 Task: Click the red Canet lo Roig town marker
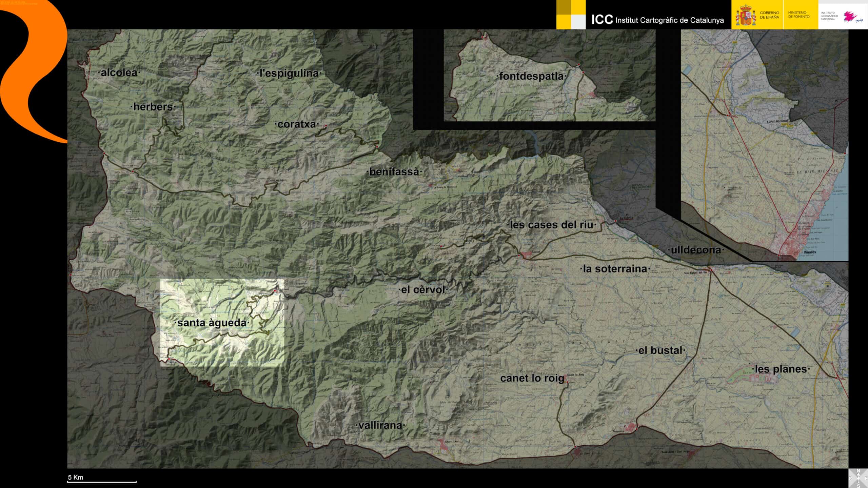(567, 382)
